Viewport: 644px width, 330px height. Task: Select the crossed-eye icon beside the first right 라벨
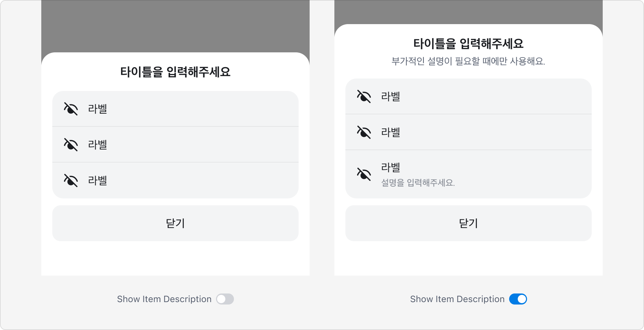[364, 97]
